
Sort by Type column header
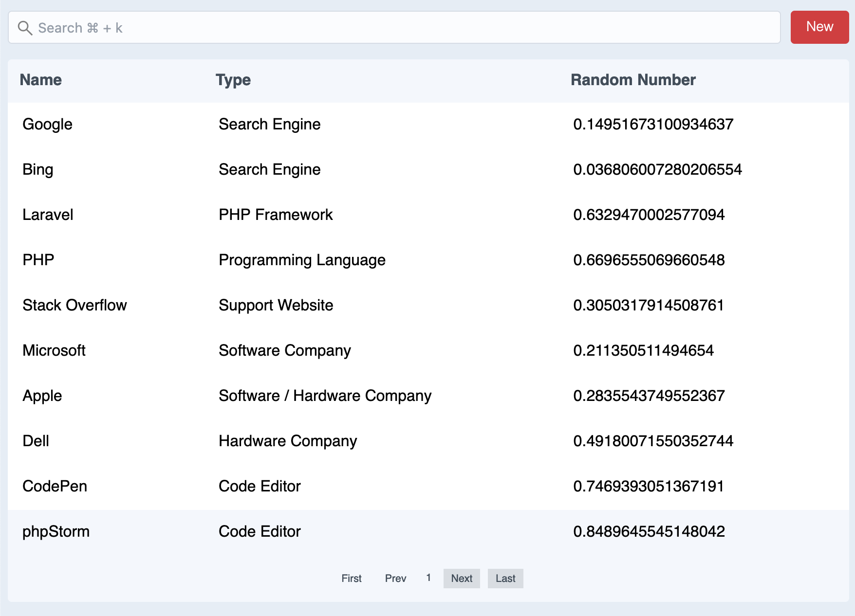tap(233, 80)
